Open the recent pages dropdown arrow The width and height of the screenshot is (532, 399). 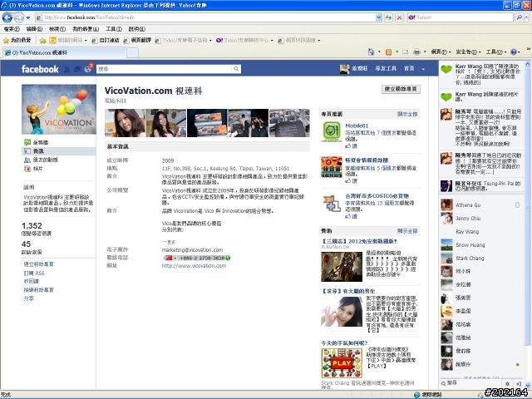tap(28, 17)
